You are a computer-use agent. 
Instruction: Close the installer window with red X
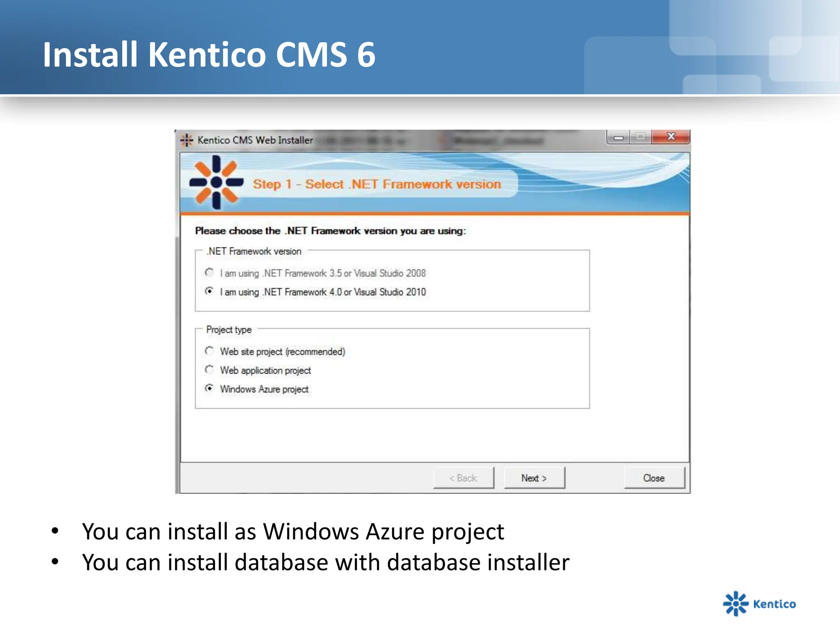pos(671,137)
